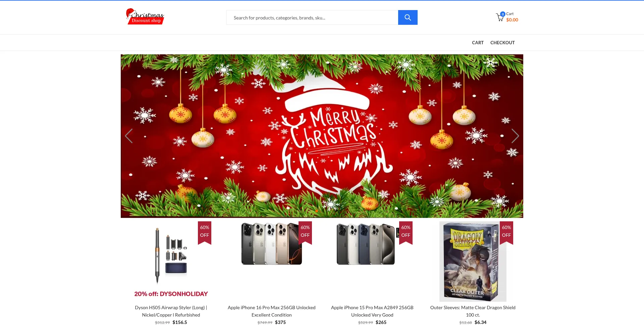Click the $0.00 cart total
The height and width of the screenshot is (333, 644).
click(x=512, y=20)
